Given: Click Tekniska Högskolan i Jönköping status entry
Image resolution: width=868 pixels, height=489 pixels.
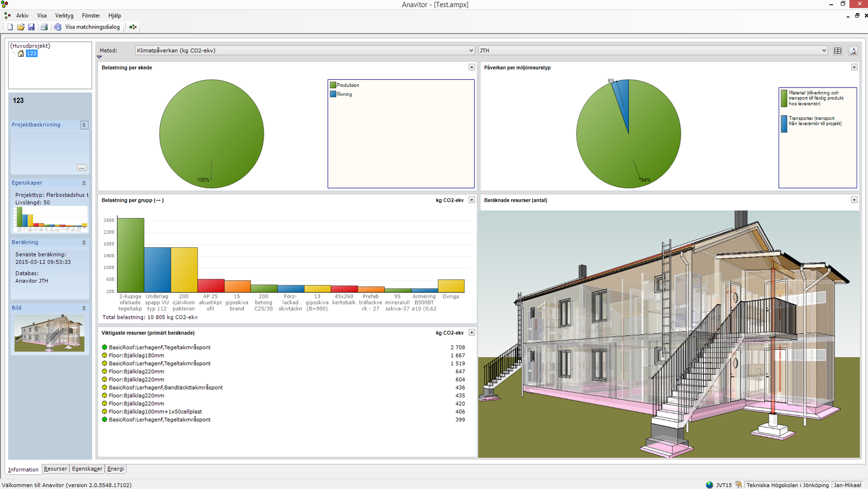Looking at the screenshot, I should [x=787, y=485].
